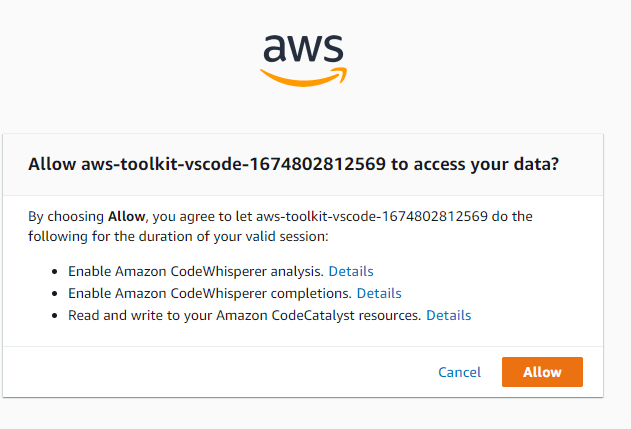Click the bullet before CodeWhisperer analysis item

(x=55, y=272)
